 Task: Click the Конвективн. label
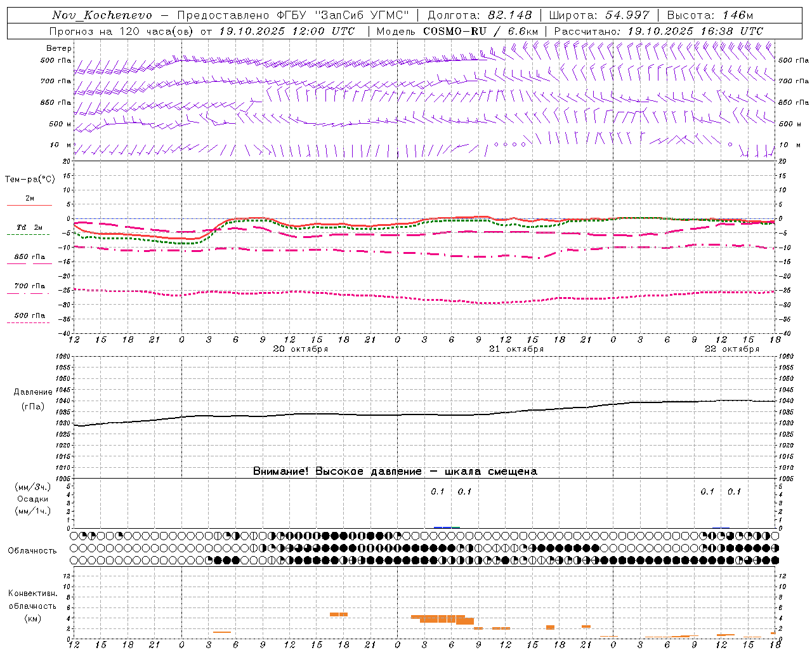pyautogui.click(x=33, y=594)
